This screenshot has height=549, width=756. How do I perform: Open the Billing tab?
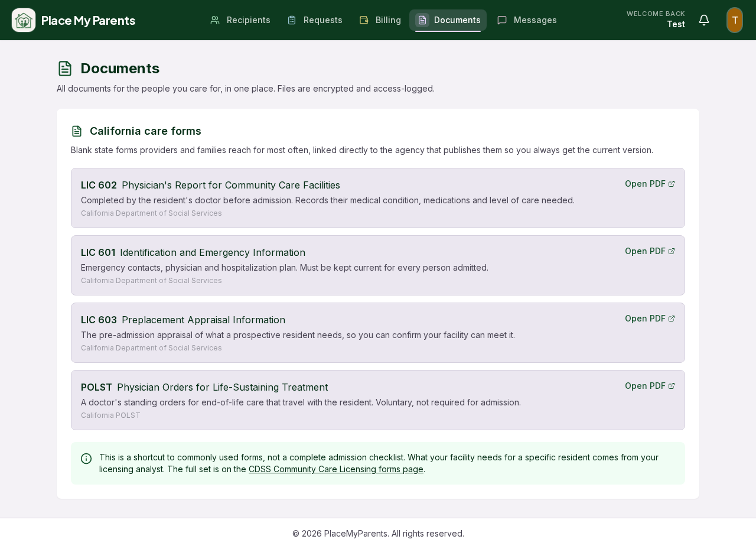(x=380, y=20)
